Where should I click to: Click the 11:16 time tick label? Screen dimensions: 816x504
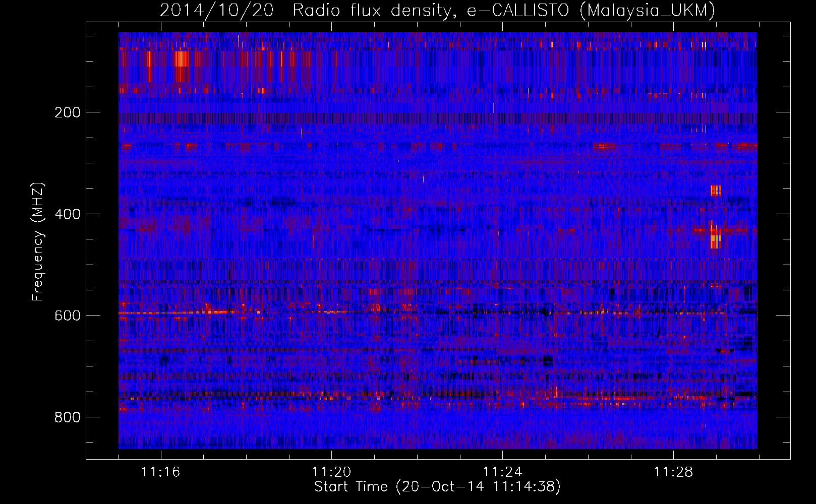(x=161, y=472)
